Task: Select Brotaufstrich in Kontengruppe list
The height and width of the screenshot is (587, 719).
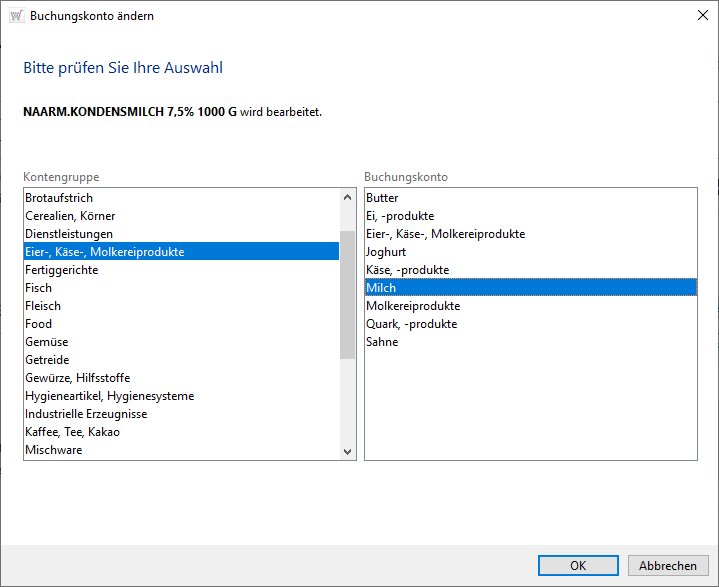Action: click(59, 198)
